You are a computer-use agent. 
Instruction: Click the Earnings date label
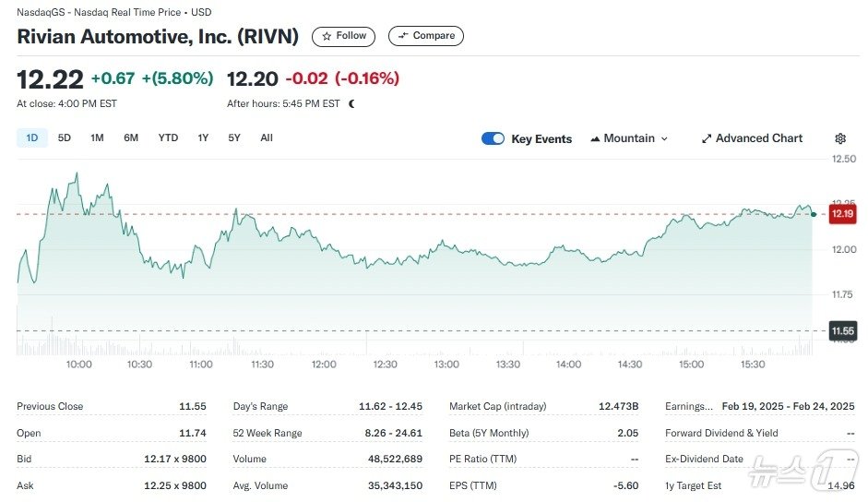coord(689,406)
